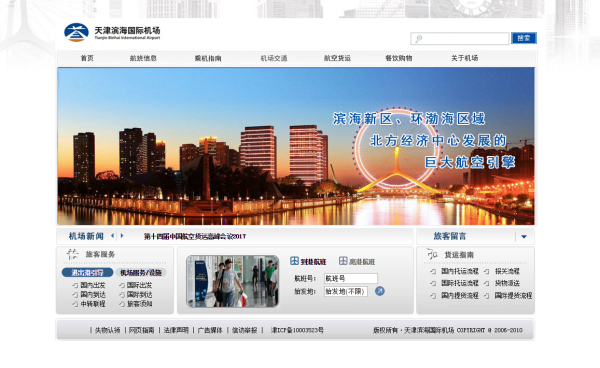The height and width of the screenshot is (368, 600).
Task: Open the 国内托运流程 cargo link
Action: 460,271
